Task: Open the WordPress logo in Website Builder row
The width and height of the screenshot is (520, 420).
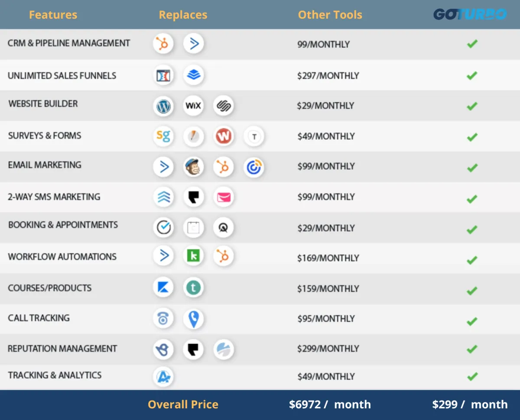Action: coord(163,106)
